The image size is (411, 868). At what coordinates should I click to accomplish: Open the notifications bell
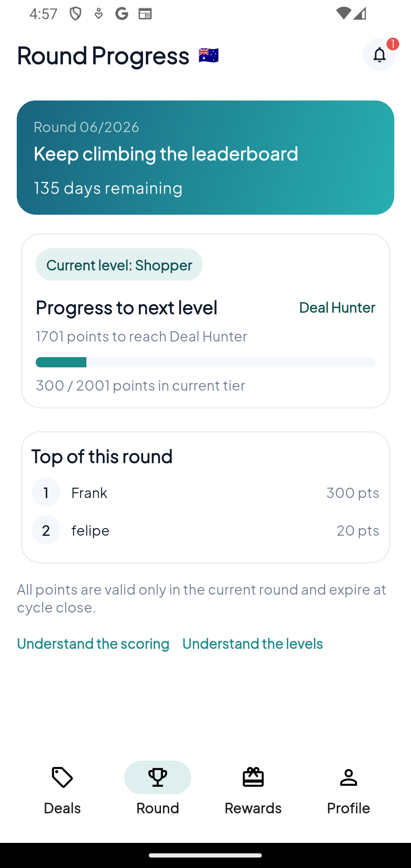click(x=379, y=55)
